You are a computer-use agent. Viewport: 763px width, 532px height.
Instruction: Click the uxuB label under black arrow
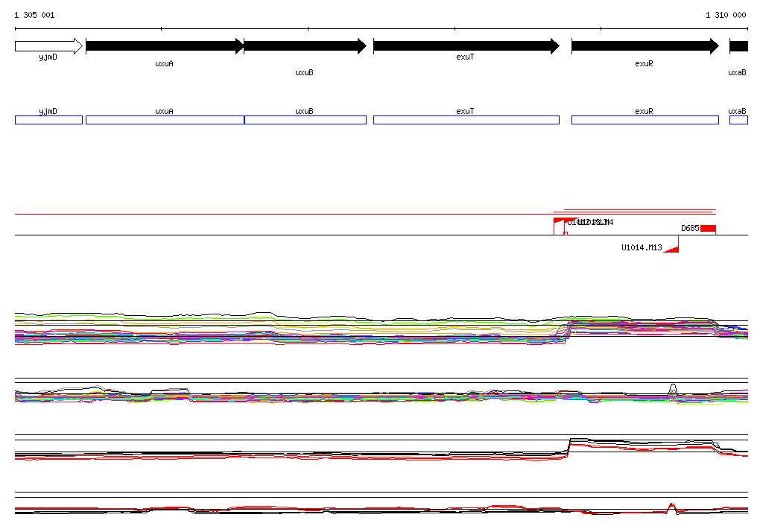[x=304, y=72]
